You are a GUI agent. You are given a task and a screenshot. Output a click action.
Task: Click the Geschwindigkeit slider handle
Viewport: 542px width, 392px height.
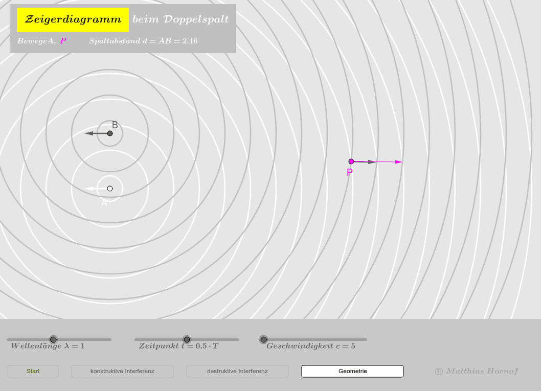263,339
